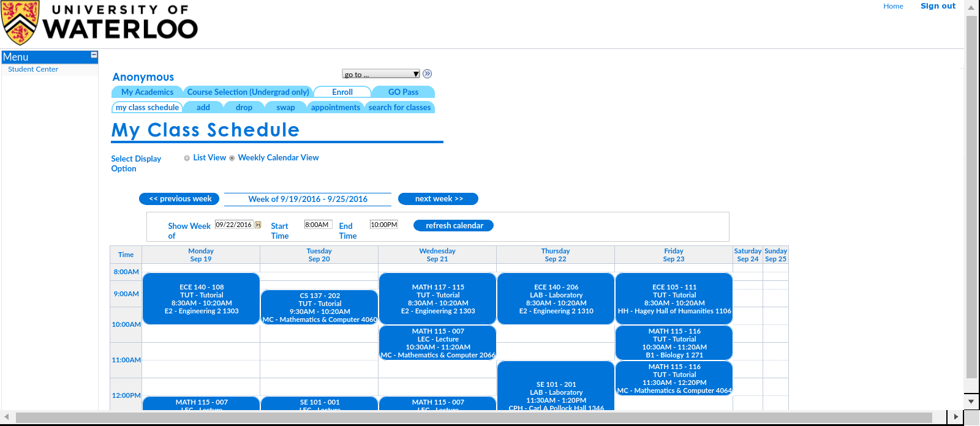Click the ECE 140 - 108 tutorial block on Monday
This screenshot has width=980, height=426.
click(x=202, y=299)
